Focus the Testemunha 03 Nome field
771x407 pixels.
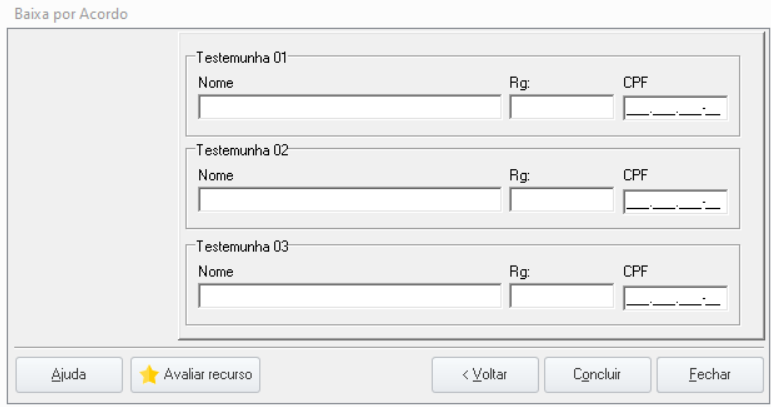350,296
